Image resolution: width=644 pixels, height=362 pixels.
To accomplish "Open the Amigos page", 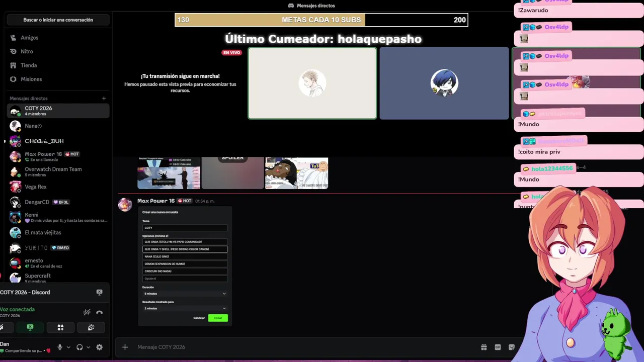I will (58, 38).
